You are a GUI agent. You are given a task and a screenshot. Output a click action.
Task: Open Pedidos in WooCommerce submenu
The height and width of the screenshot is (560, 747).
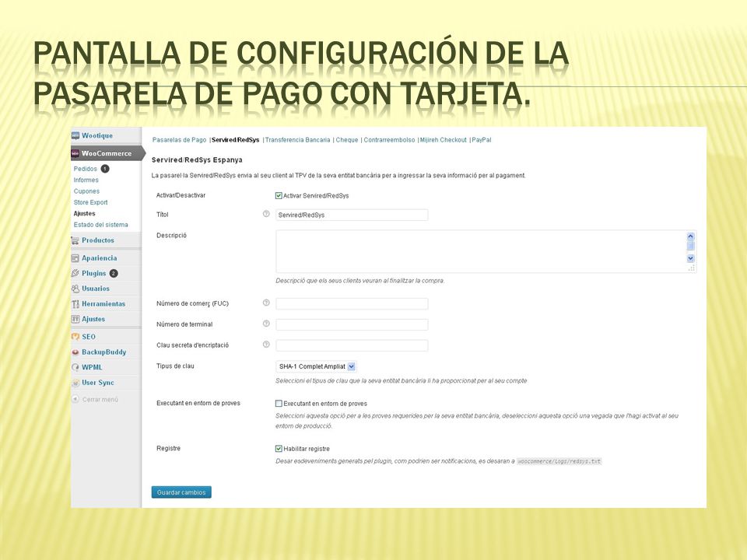(86, 169)
